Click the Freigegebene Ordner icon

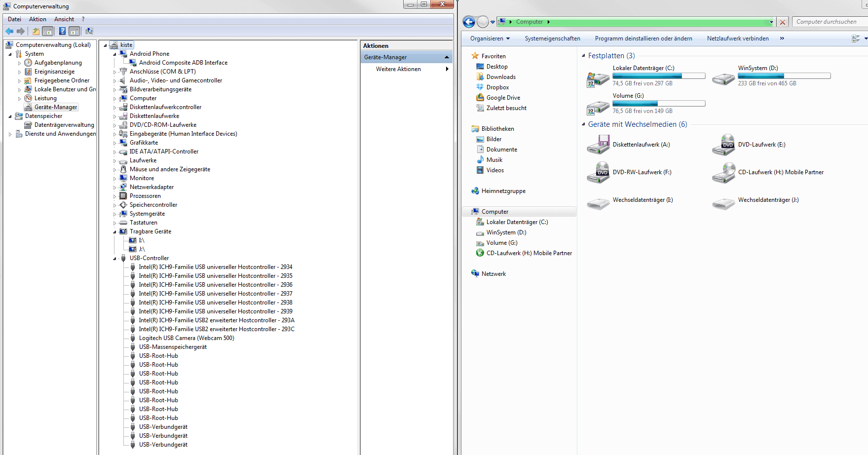28,80
